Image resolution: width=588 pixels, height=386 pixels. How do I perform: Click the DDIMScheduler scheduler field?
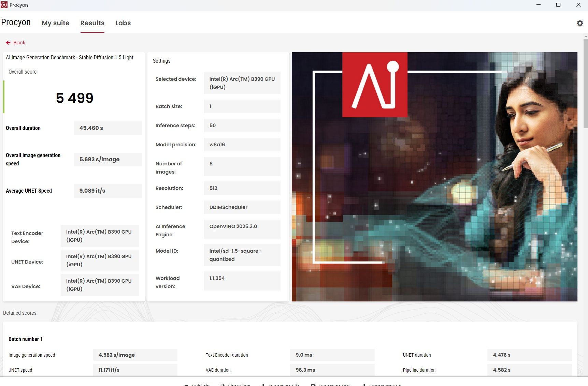242,207
